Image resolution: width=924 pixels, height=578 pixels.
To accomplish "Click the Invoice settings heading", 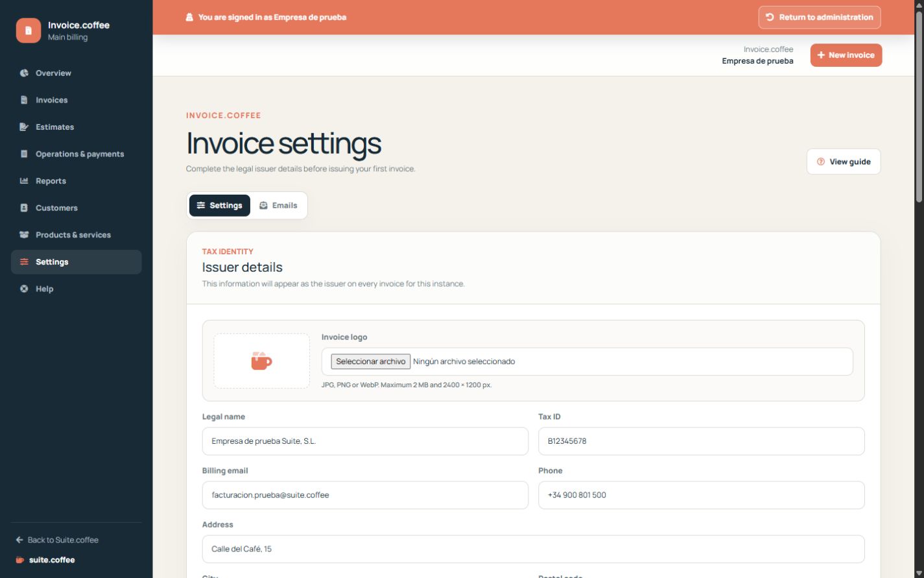I will point(283,143).
